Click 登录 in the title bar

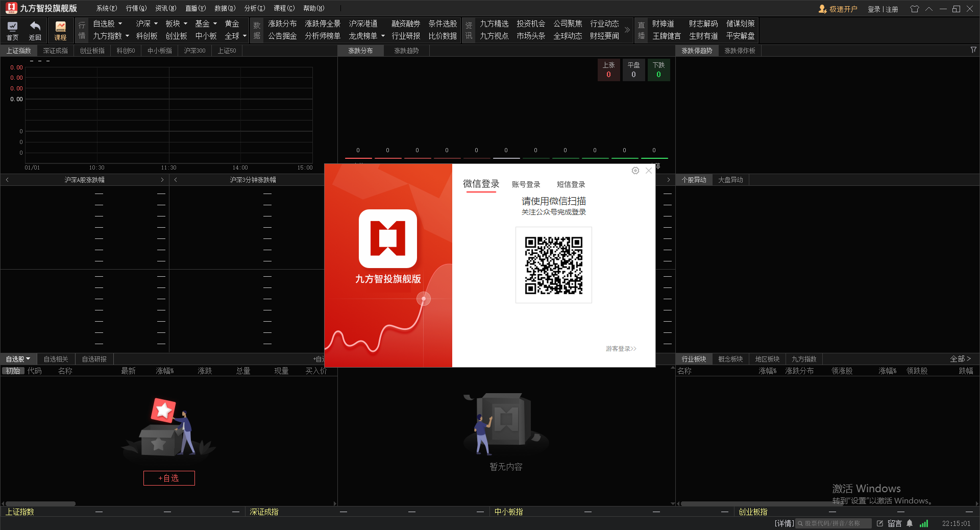tap(874, 9)
